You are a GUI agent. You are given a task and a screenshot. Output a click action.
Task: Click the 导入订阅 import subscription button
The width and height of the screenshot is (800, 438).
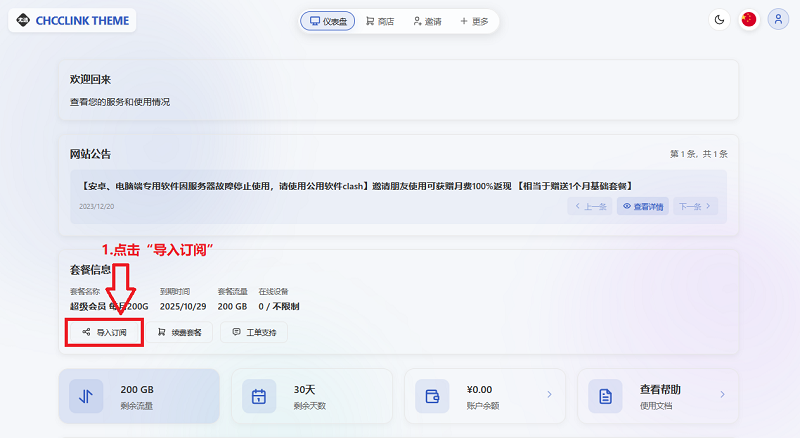tap(104, 332)
